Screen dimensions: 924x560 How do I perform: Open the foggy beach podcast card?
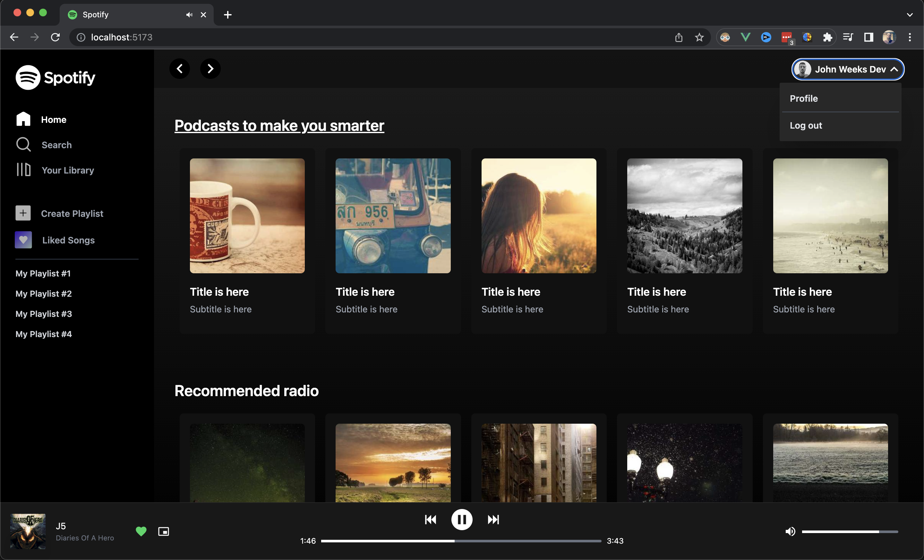pos(831,241)
